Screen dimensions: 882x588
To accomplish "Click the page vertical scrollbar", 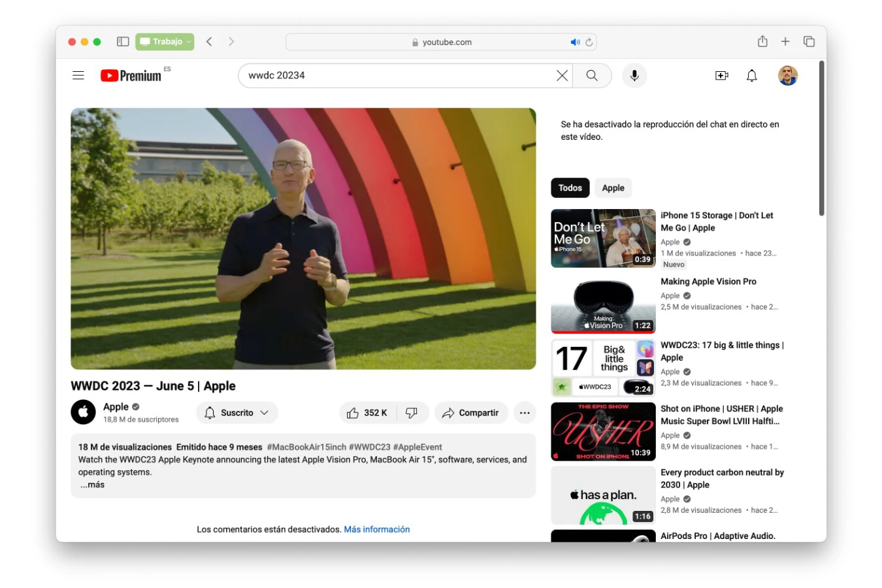I will (821, 139).
